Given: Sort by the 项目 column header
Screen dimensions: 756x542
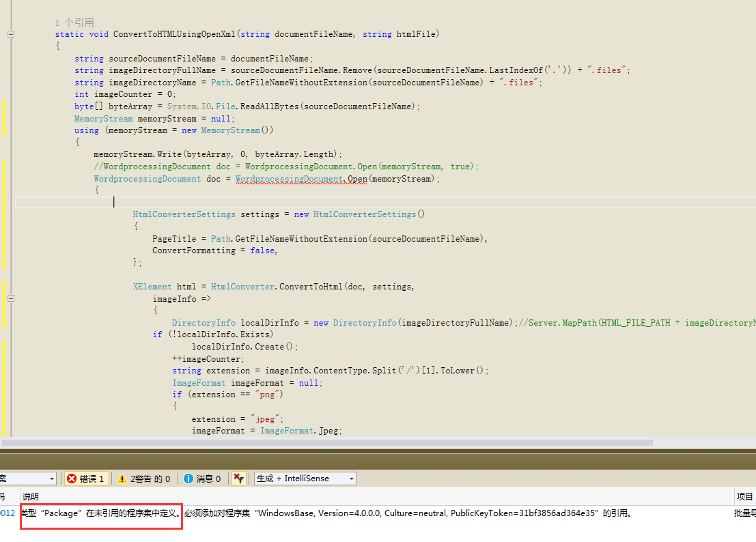Looking at the screenshot, I should 744,496.
